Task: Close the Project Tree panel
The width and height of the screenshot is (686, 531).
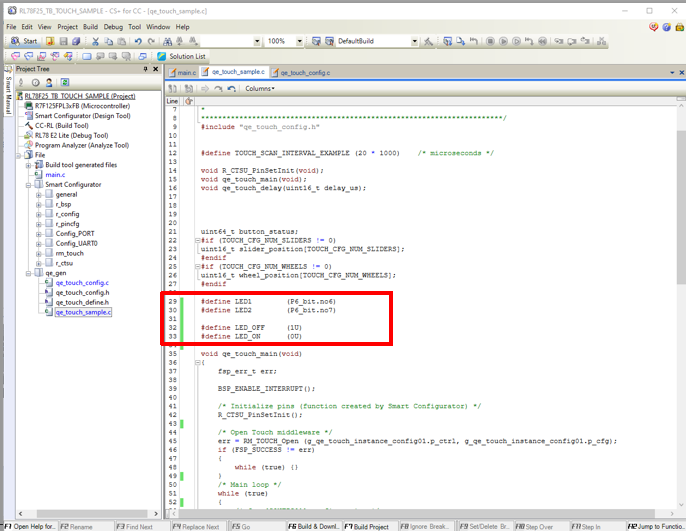Action: (156, 69)
